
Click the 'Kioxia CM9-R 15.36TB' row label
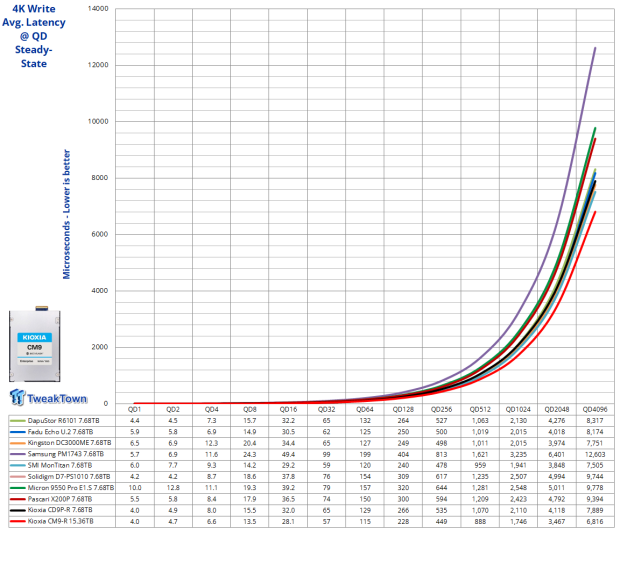tap(60, 521)
